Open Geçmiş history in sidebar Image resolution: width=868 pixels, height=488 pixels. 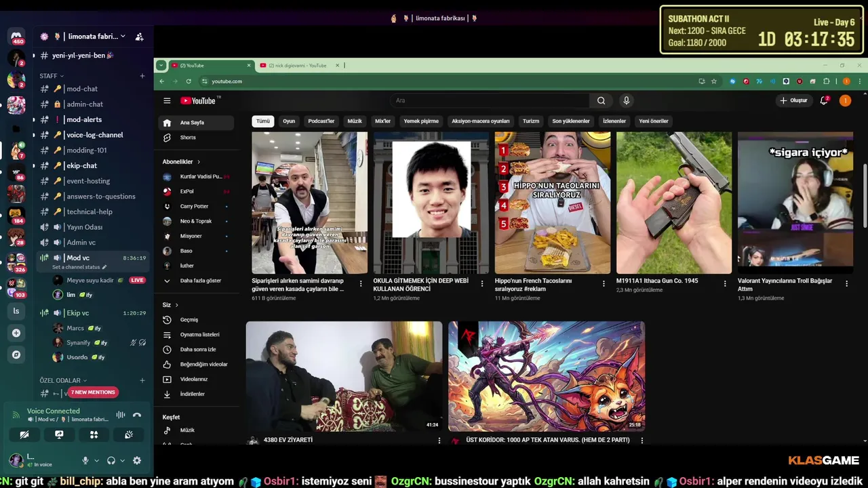pos(197,320)
